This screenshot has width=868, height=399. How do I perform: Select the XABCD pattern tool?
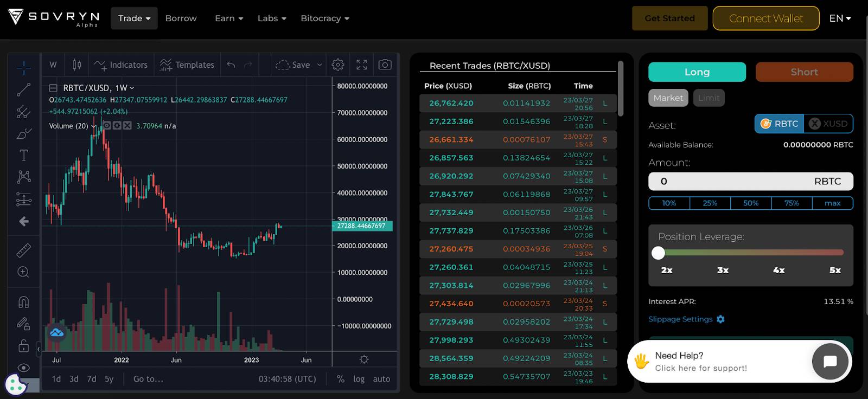point(23,177)
